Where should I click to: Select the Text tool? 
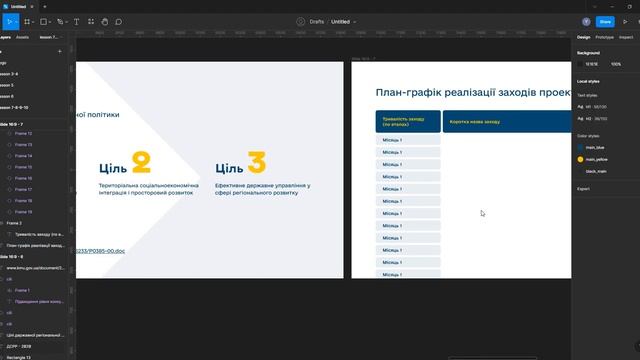[76, 22]
